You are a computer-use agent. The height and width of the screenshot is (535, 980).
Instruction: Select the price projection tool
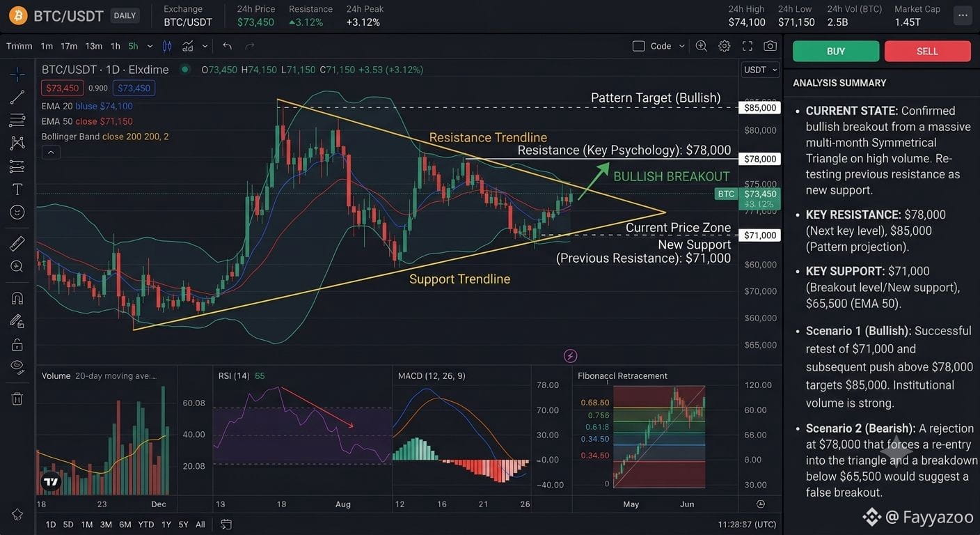click(x=17, y=166)
